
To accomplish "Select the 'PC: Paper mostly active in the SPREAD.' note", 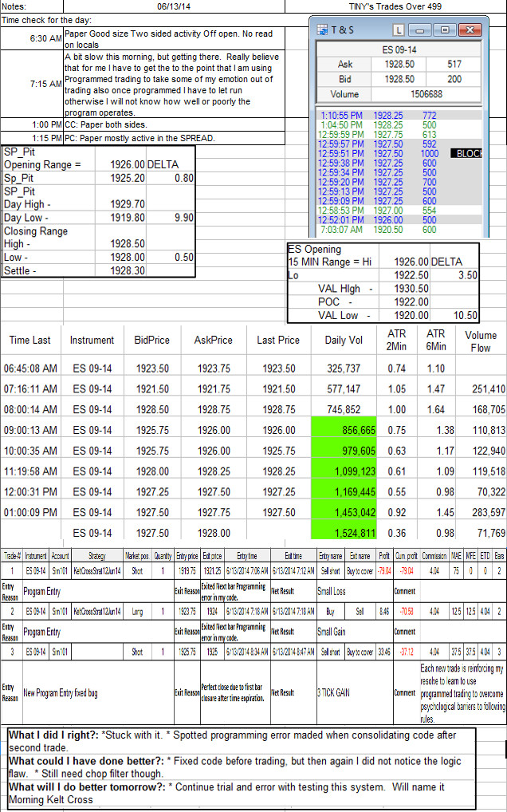I will pos(174,138).
